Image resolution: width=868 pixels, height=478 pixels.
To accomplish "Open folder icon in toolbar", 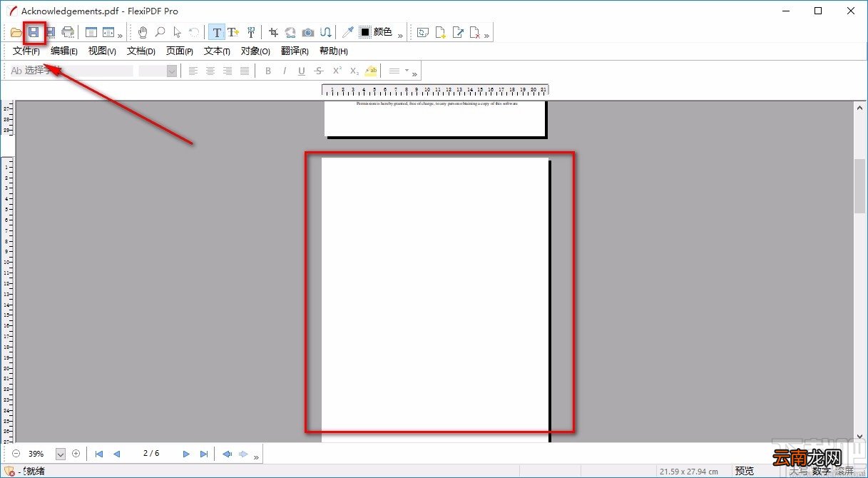I will click(16, 32).
